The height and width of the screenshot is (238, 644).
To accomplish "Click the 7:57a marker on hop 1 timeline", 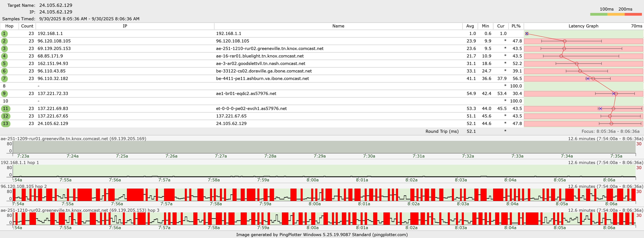I will coord(164,180).
